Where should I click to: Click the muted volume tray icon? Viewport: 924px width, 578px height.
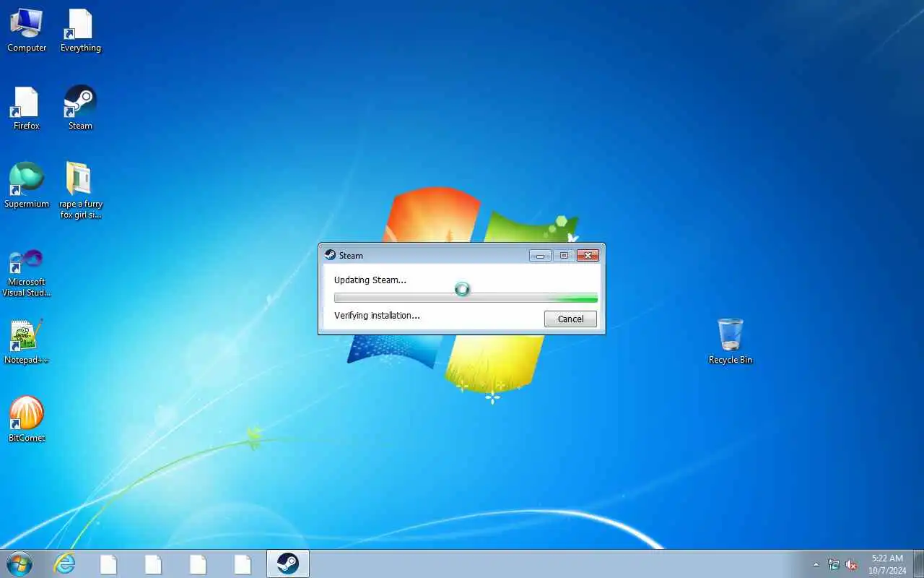pyautogui.click(x=851, y=565)
